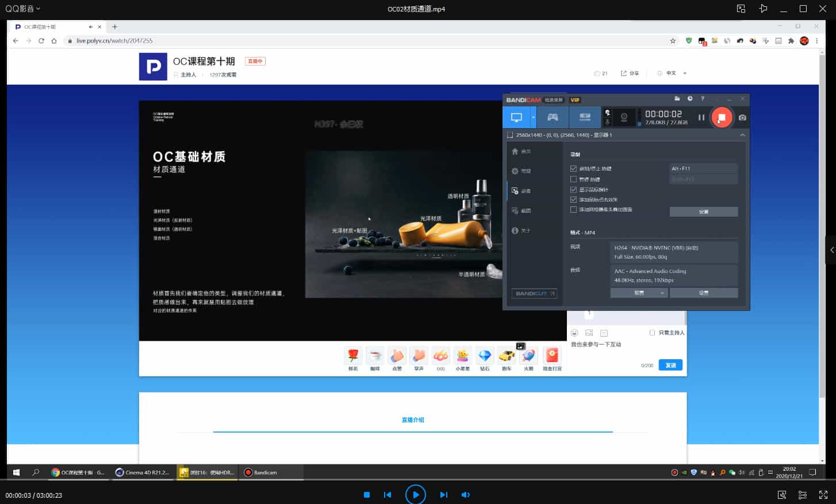Toggle the webcam overlay checkbox in Bandicam
This screenshot has height=504, width=836.
click(573, 210)
